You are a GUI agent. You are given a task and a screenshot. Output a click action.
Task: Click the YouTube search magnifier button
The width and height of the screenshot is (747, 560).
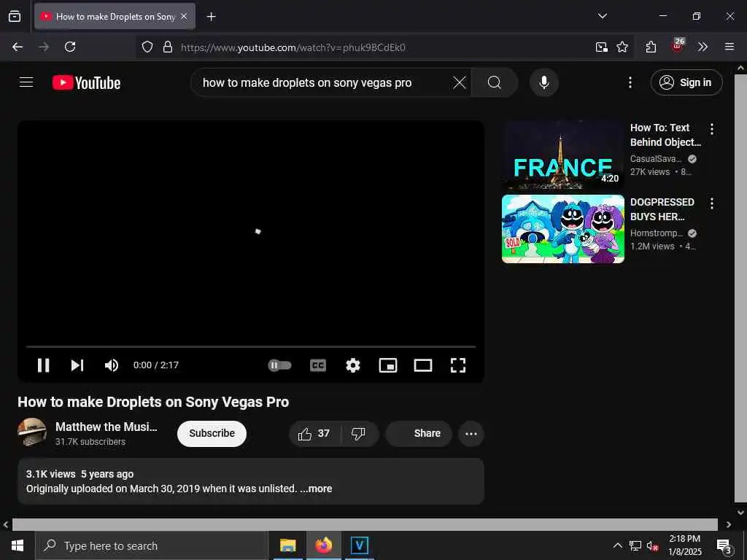point(495,82)
